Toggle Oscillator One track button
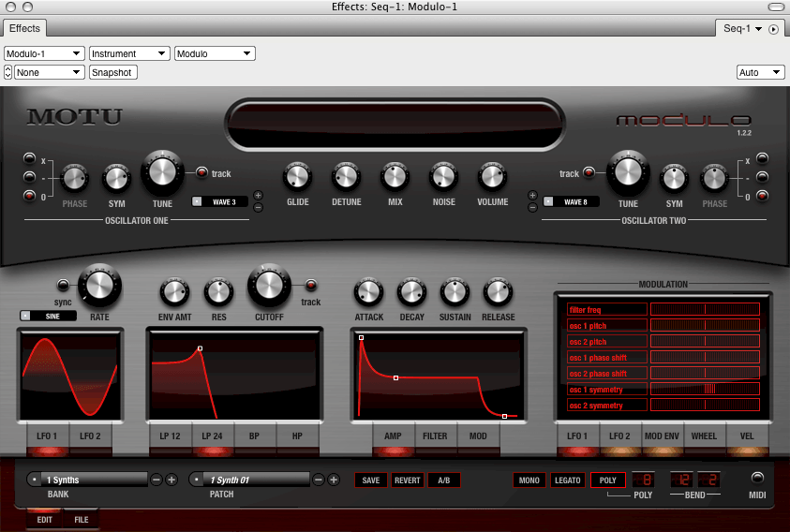790x532 pixels. tap(201, 172)
